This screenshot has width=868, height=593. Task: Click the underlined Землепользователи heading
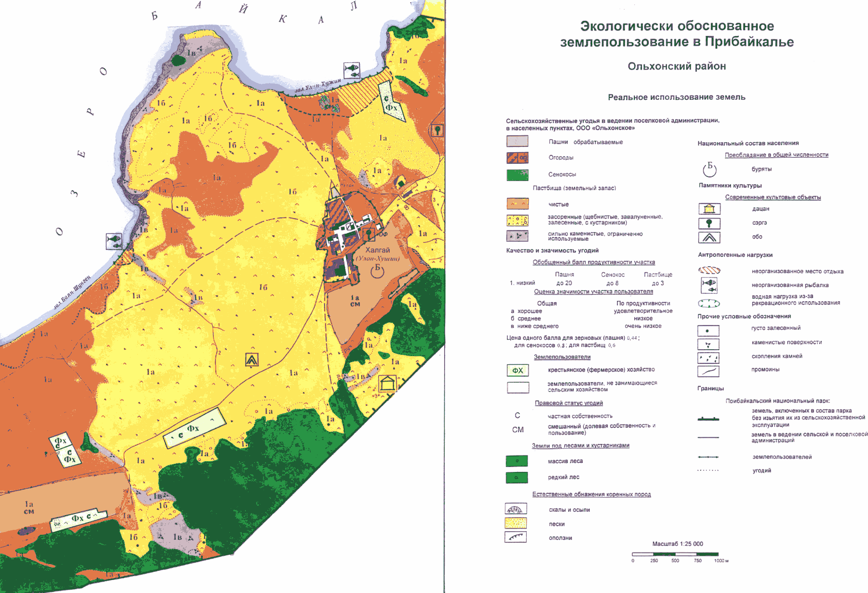point(562,357)
